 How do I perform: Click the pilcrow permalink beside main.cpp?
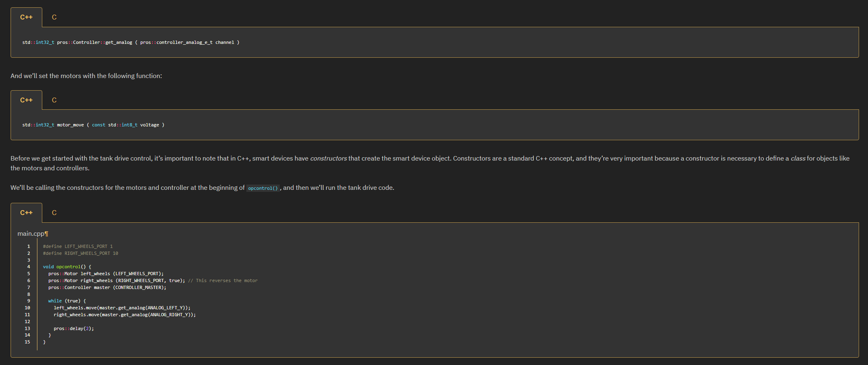click(46, 234)
